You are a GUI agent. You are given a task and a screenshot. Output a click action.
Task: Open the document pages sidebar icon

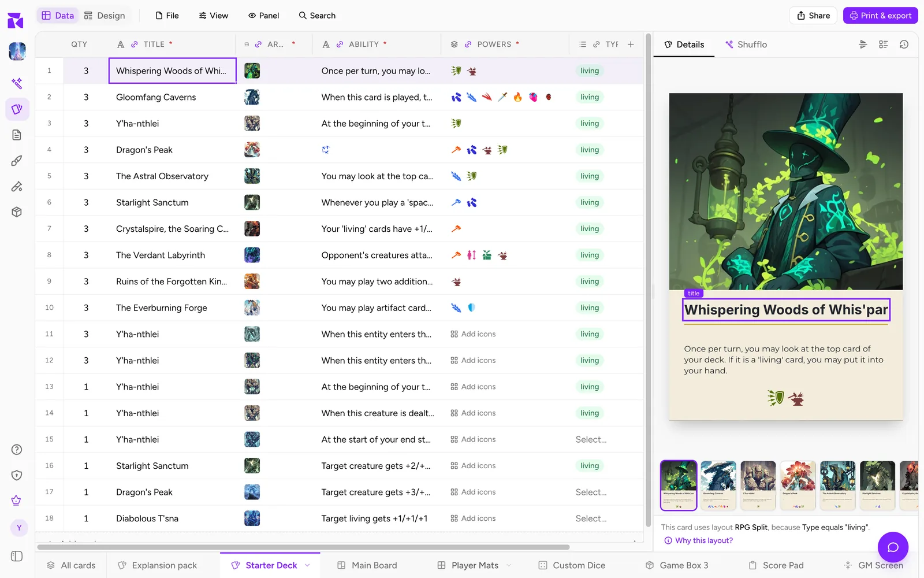[x=17, y=135]
